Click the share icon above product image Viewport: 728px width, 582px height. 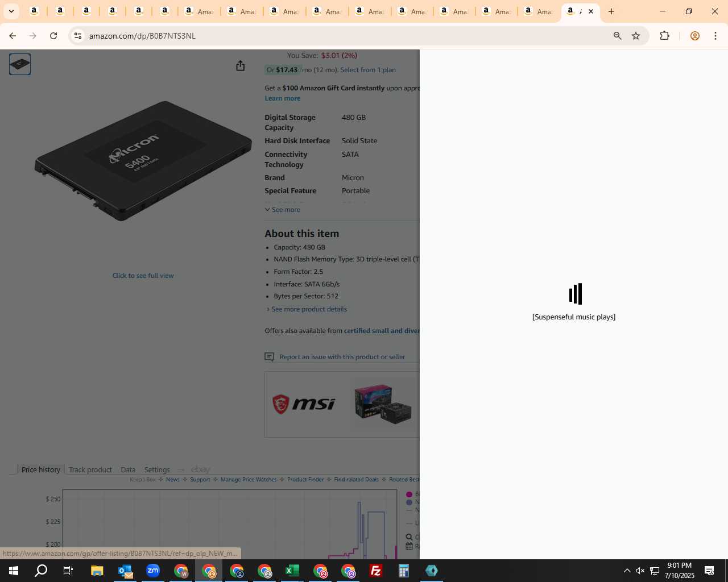pos(241,66)
